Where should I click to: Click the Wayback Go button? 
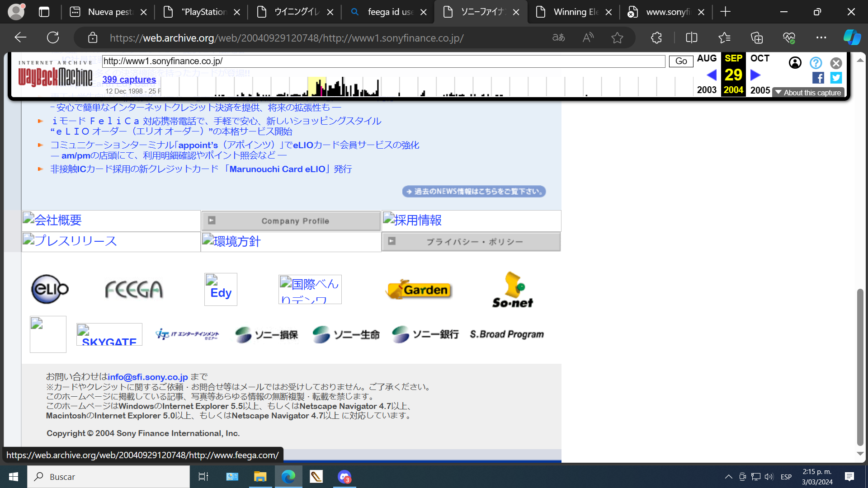click(x=681, y=61)
